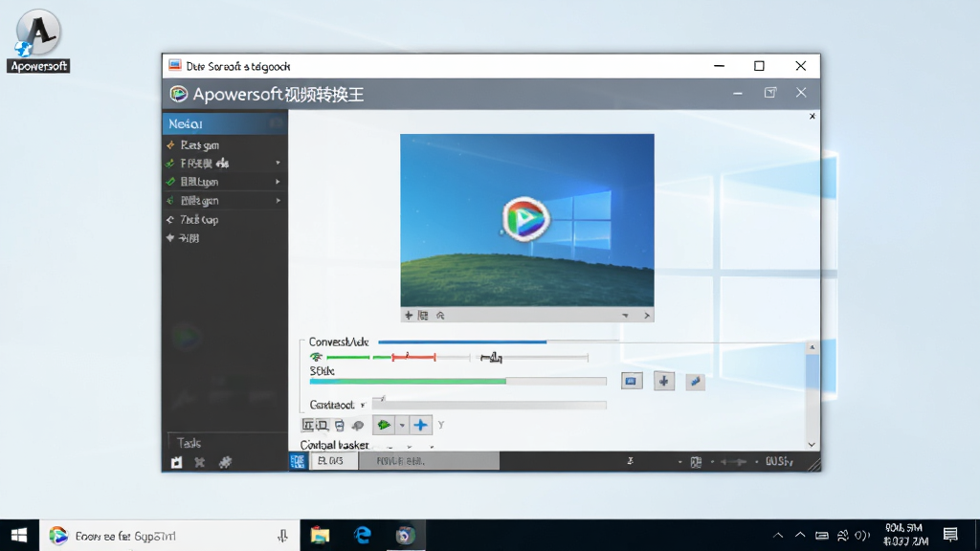Screen dimensions: 980x551
Task: Click the home icon beneath the preview
Action: coord(440,316)
